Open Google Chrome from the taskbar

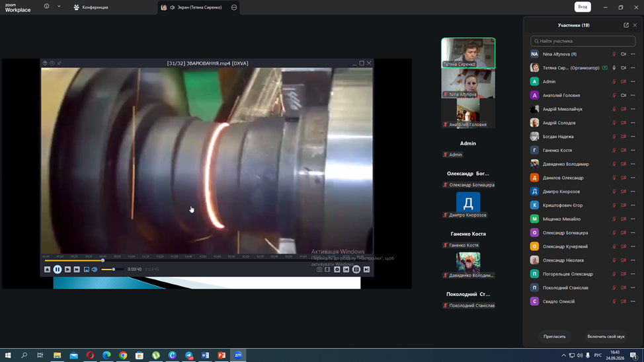[123, 355]
